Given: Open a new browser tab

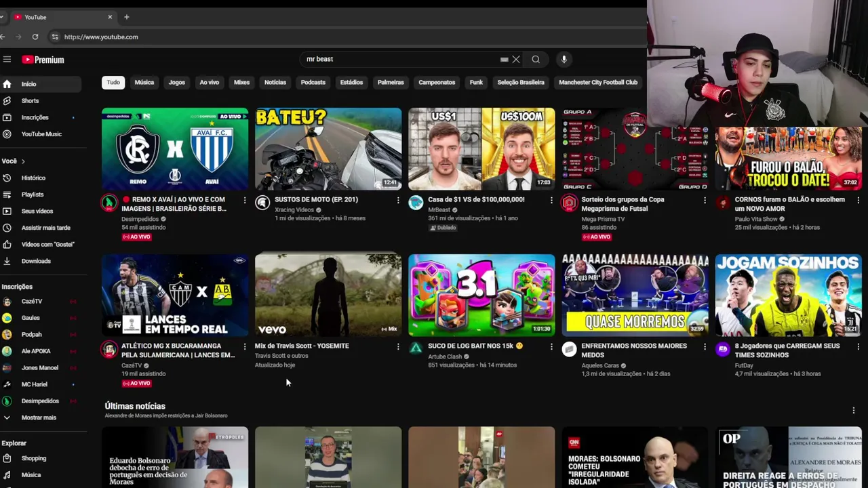Looking at the screenshot, I should coord(126,17).
